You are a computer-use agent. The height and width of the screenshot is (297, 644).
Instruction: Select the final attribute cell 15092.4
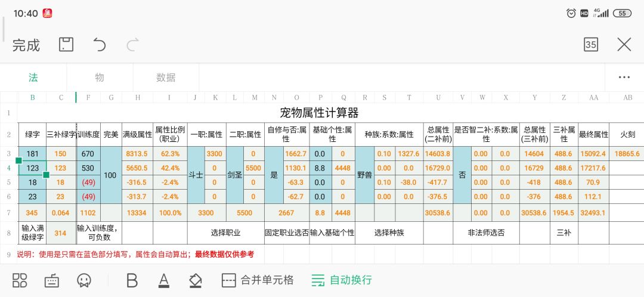click(x=593, y=154)
